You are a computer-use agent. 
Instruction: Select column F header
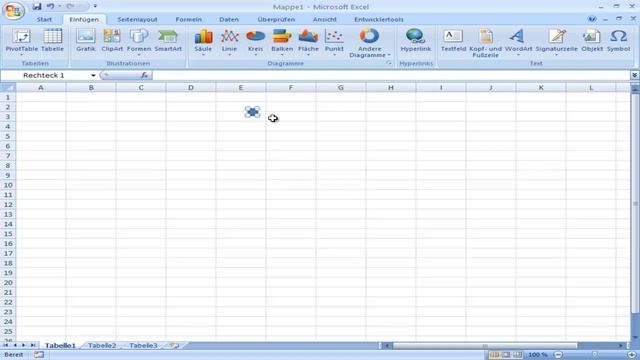(x=291, y=87)
